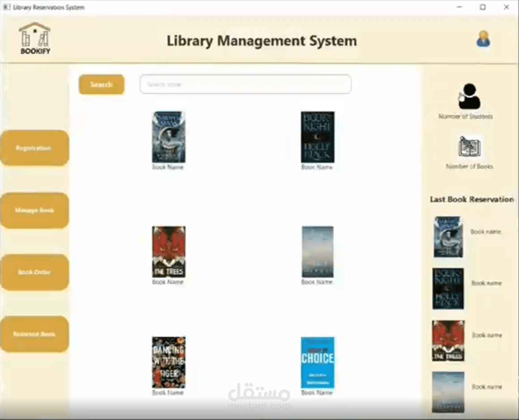Click Book Name label under Holly Black cover
This screenshot has height=420, width=519.
(317, 167)
